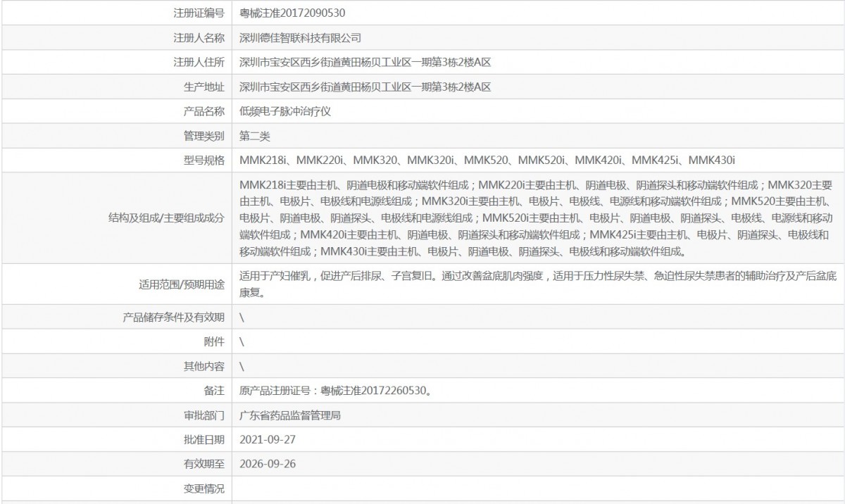Select the 第二类 value
Image resolution: width=845 pixels, height=504 pixels.
(x=255, y=136)
